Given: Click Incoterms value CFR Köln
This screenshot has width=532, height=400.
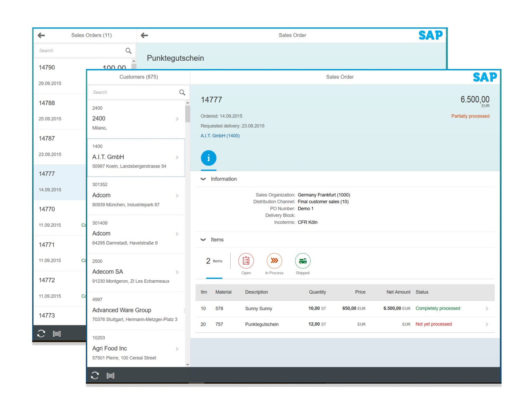Looking at the screenshot, I should click(308, 223).
